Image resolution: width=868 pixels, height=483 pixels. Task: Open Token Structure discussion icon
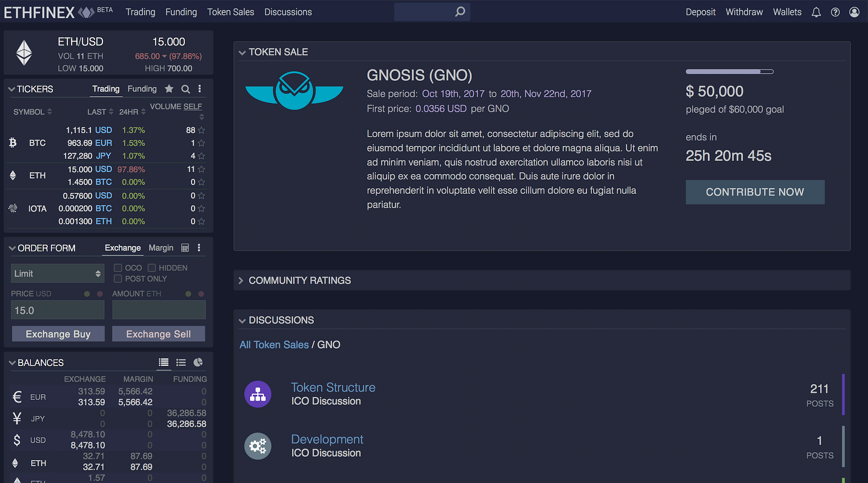coord(258,394)
